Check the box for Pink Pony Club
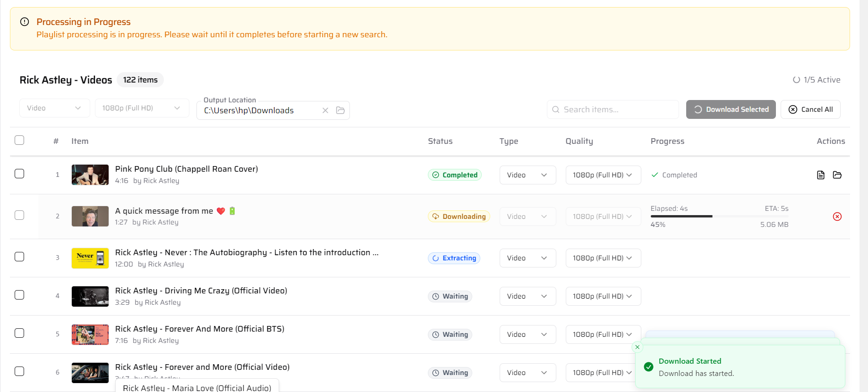 [19, 174]
